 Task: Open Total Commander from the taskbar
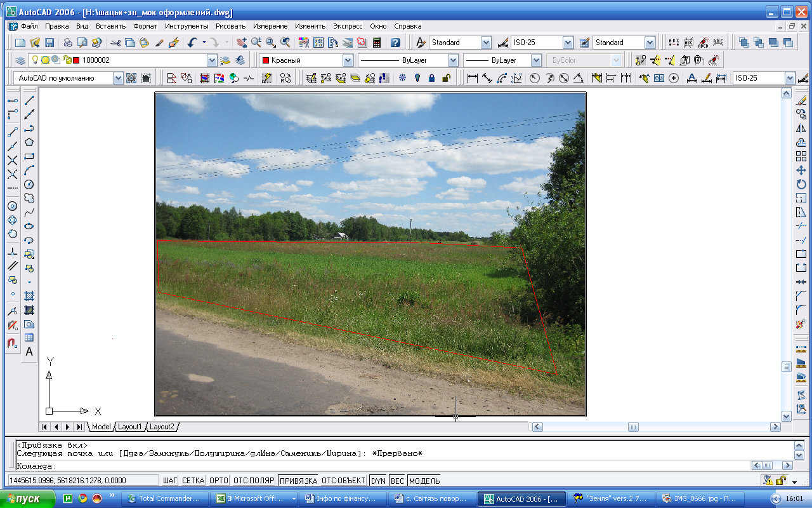click(x=165, y=498)
